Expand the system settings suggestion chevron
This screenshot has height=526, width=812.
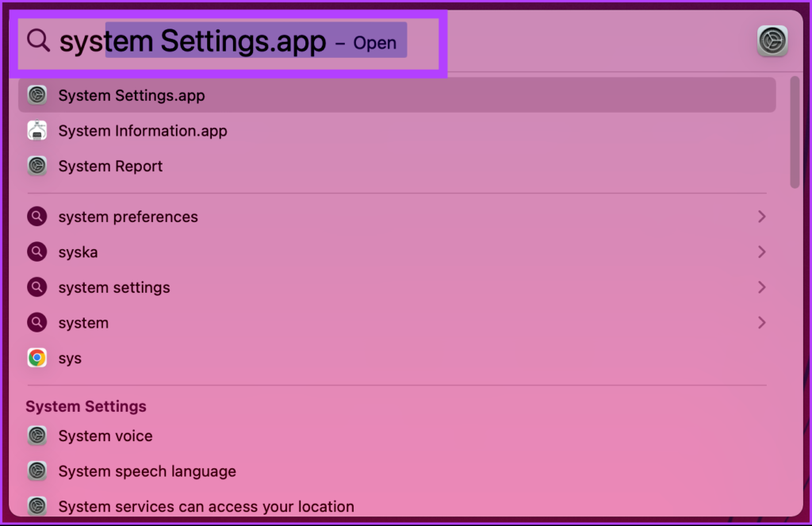[762, 287]
